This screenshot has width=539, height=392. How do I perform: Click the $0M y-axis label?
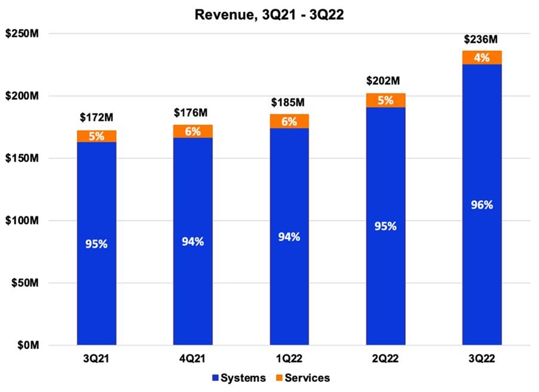(x=27, y=345)
